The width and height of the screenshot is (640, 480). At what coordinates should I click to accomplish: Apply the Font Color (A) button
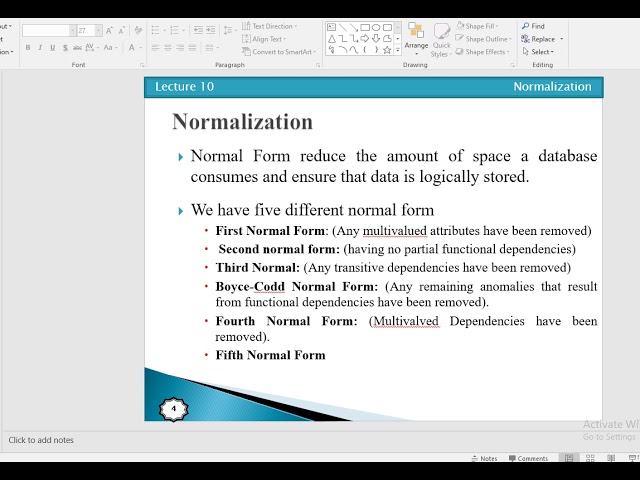131,47
